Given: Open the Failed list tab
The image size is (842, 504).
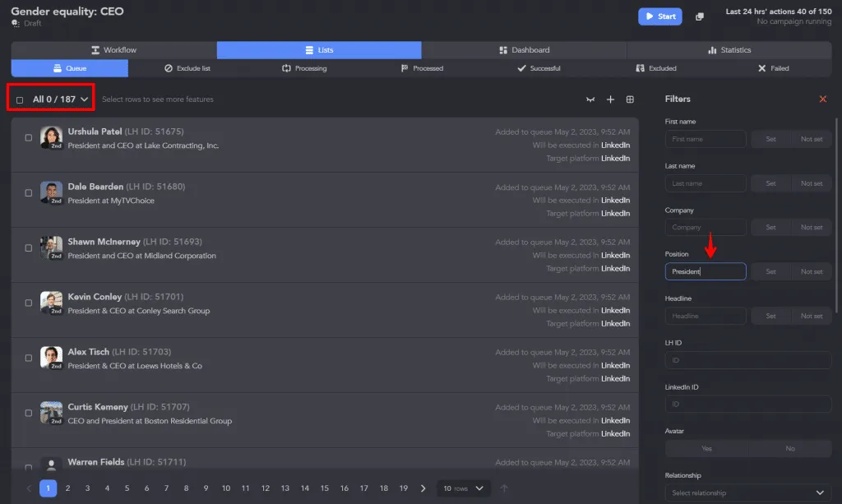Looking at the screenshot, I should 773,68.
